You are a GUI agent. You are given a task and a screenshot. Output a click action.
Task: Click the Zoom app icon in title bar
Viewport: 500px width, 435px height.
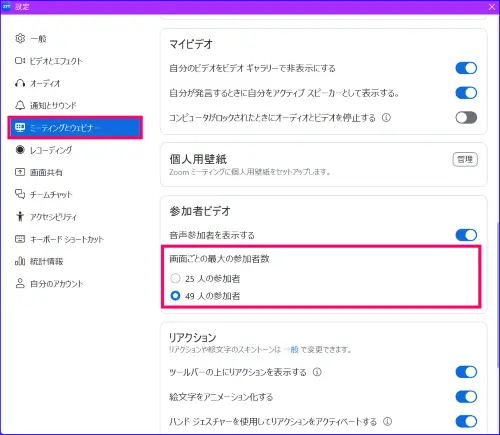click(6, 6)
